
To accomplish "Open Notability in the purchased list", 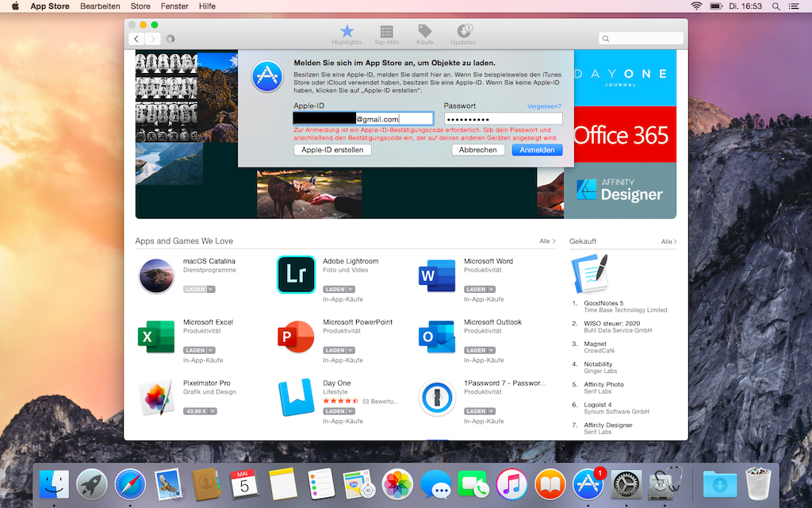I will point(598,364).
